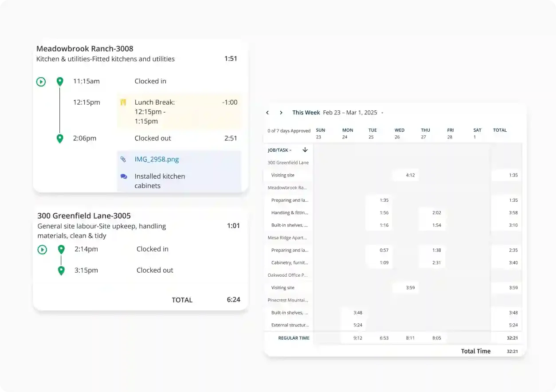Viewport: 556px width, 392px height.
Task: Click the 300 Greenfield Lane group row in timesheet
Action: tap(288, 163)
